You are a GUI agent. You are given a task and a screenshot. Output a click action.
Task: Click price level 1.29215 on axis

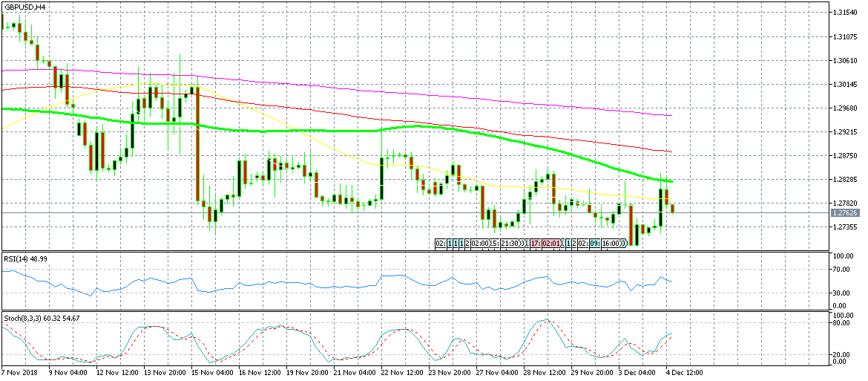pyautogui.click(x=845, y=131)
